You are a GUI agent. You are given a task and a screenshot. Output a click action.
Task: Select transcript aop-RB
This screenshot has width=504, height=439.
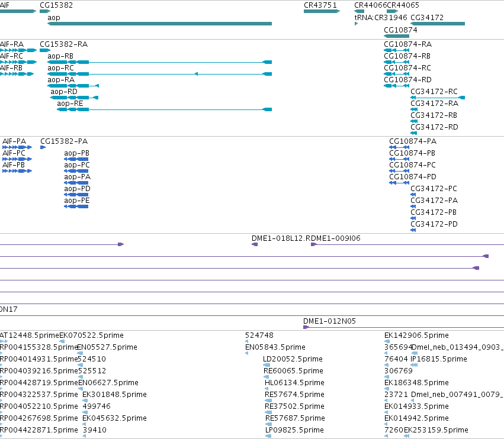159,62
